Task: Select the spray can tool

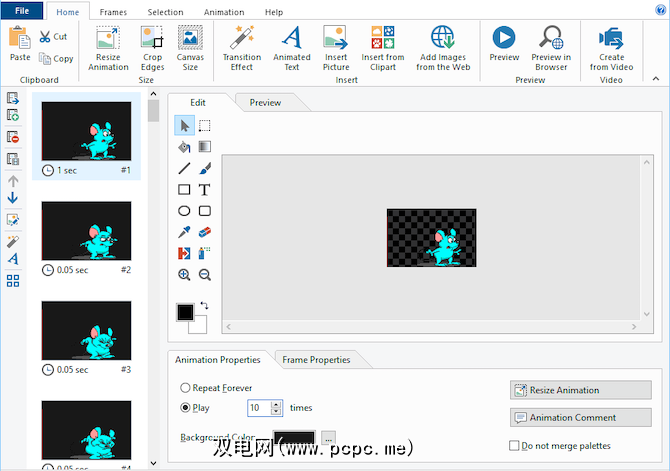Action: 205,253
